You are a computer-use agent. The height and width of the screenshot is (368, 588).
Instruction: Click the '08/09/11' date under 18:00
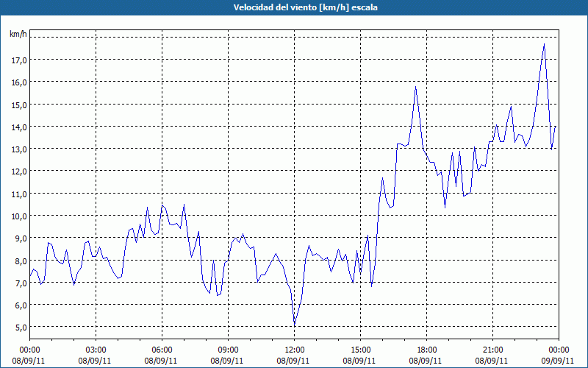click(426, 361)
